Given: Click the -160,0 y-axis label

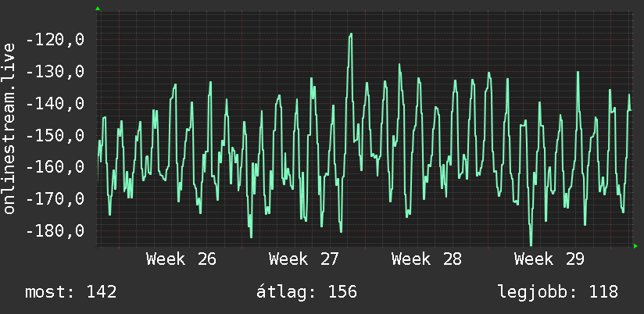Looking at the screenshot, I should (55, 167).
